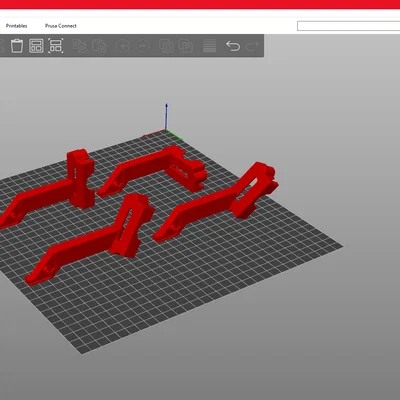The height and width of the screenshot is (400, 400).
Task: Open the Prusa Connect tab
Action: 61,26
